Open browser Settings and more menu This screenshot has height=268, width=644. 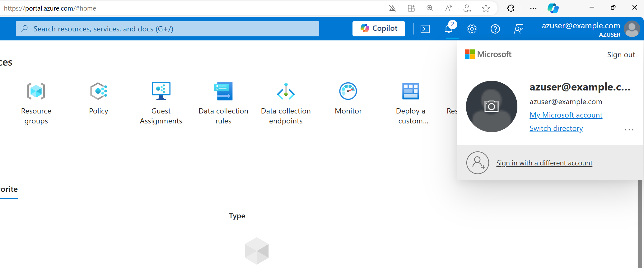[x=533, y=8]
